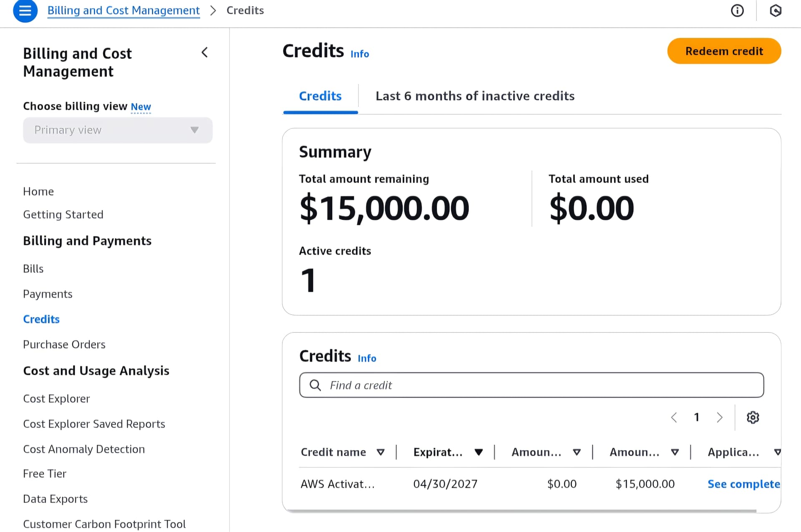Sort by Credit name column arrow

click(380, 452)
